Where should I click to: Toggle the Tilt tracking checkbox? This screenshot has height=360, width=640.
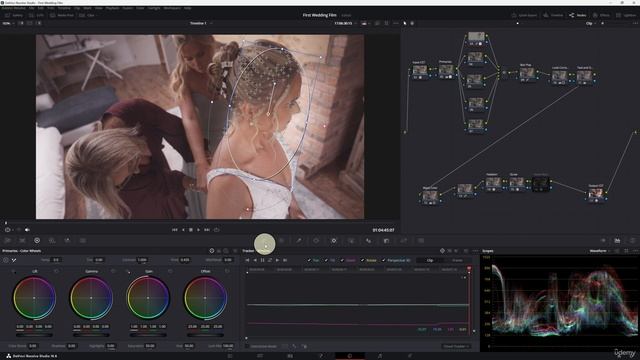[x=326, y=260]
